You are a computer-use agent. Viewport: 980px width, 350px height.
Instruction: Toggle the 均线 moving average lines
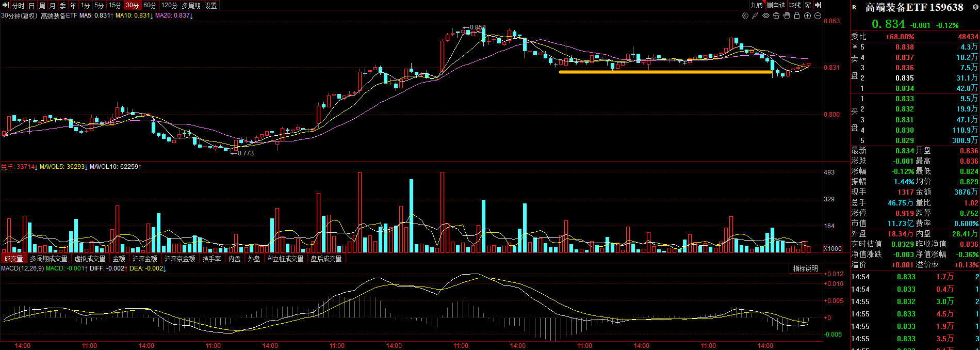coord(795,5)
